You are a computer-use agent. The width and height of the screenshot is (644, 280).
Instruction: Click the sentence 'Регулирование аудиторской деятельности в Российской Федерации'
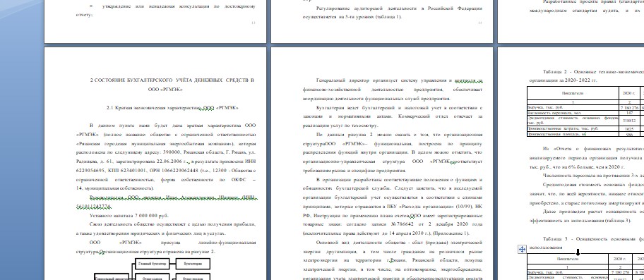399,8
